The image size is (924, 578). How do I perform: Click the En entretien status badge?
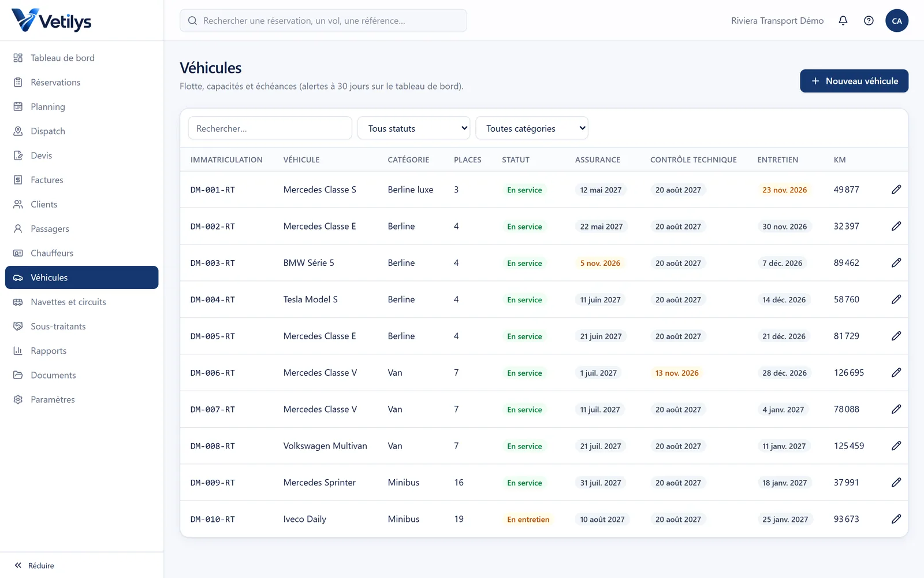click(x=528, y=520)
